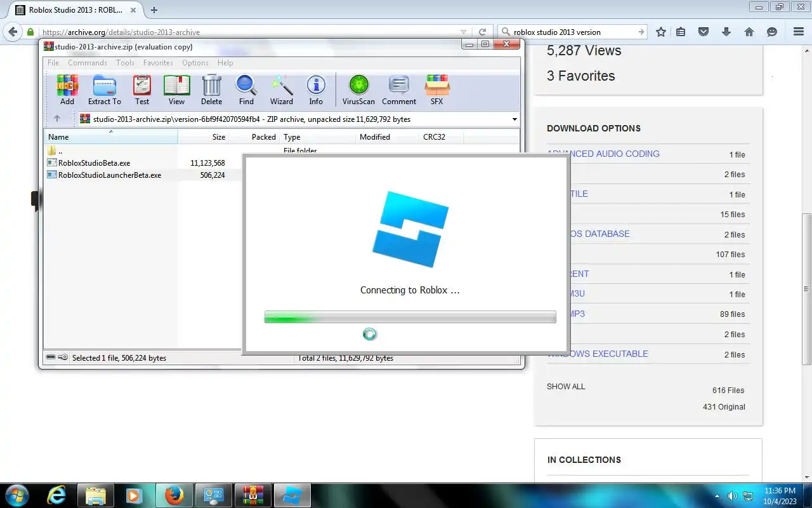Launch the Wizard tool
This screenshot has width=812, height=508.
click(x=282, y=90)
